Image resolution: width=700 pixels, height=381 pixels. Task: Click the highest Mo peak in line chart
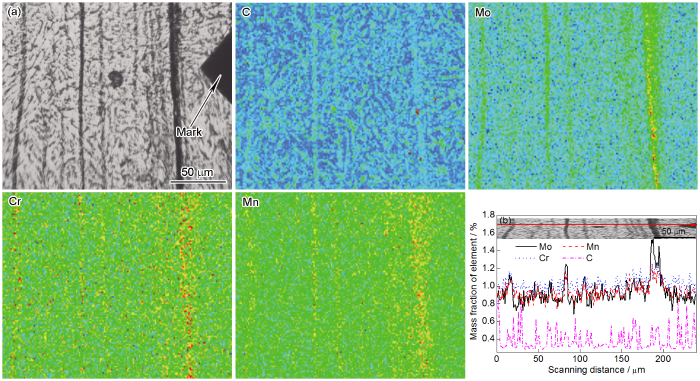point(653,241)
